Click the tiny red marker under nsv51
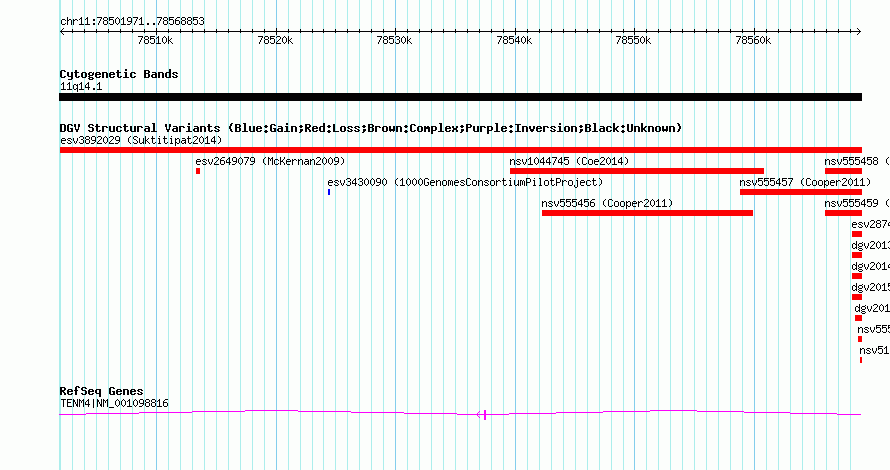 [x=861, y=360]
